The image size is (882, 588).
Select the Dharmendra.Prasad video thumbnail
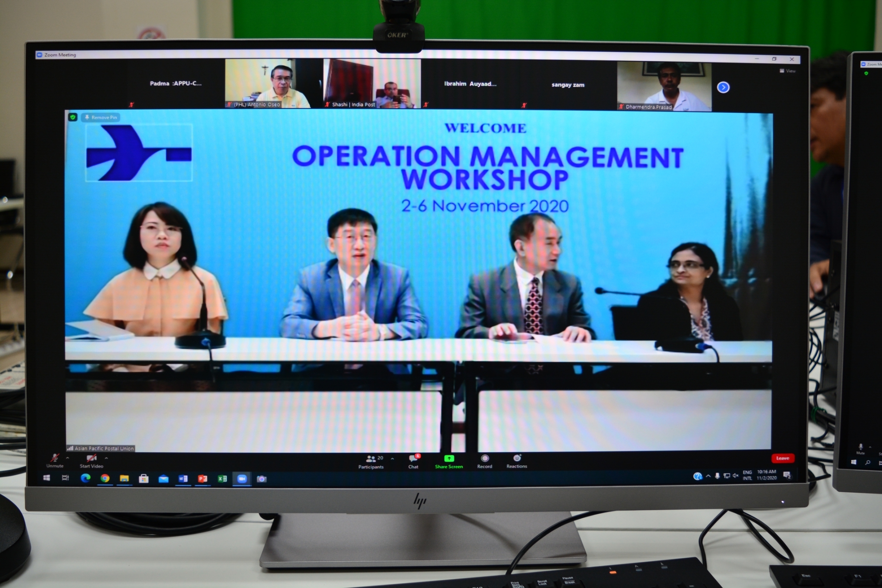point(664,86)
